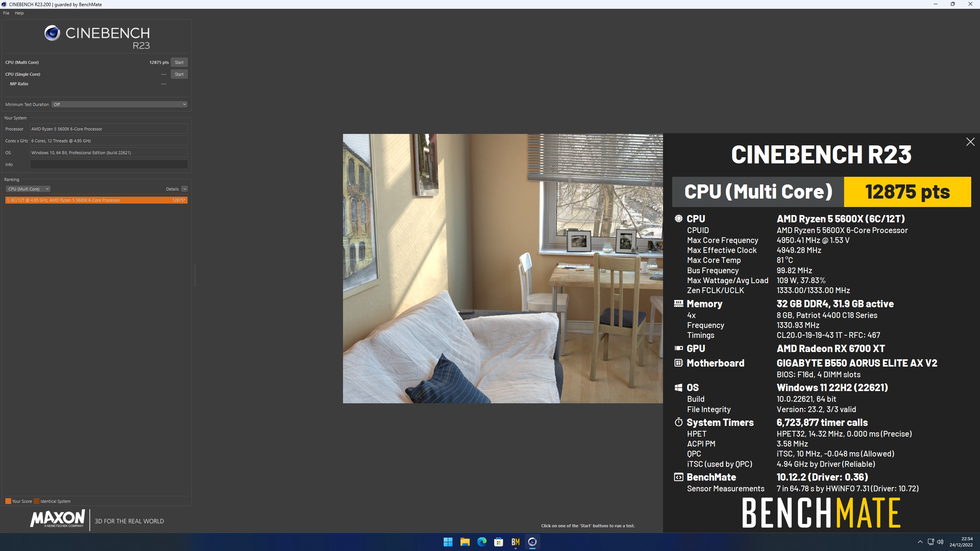
Task: Click the 32 GB DDR4, 31.9 GB active text
Action: 835,304
